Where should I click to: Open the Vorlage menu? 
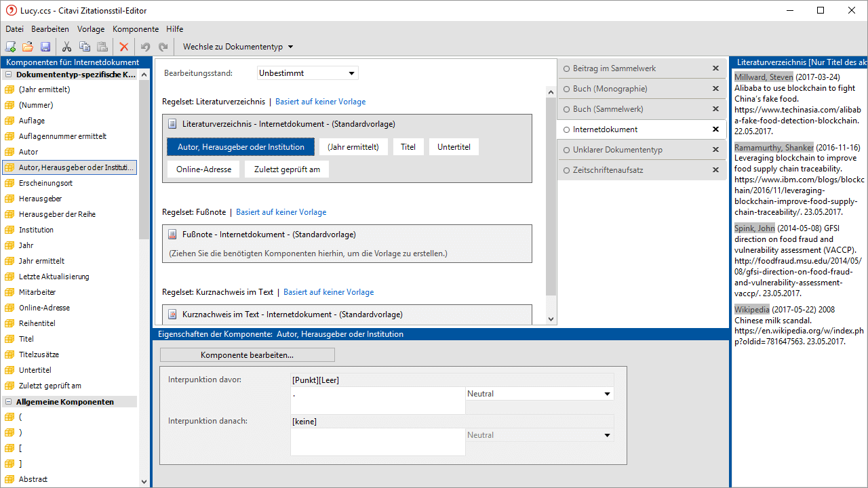[91, 29]
